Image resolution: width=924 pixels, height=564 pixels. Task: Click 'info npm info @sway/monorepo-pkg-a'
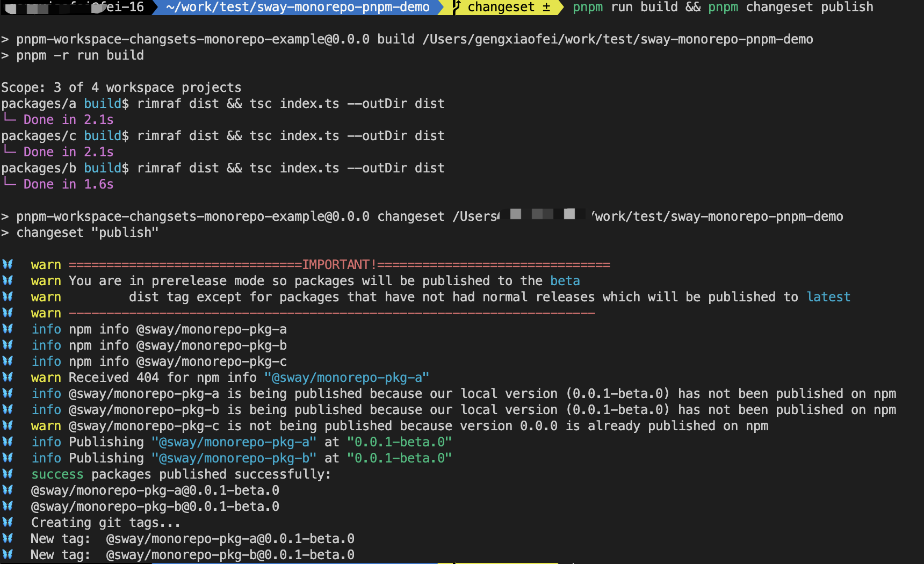159,329
